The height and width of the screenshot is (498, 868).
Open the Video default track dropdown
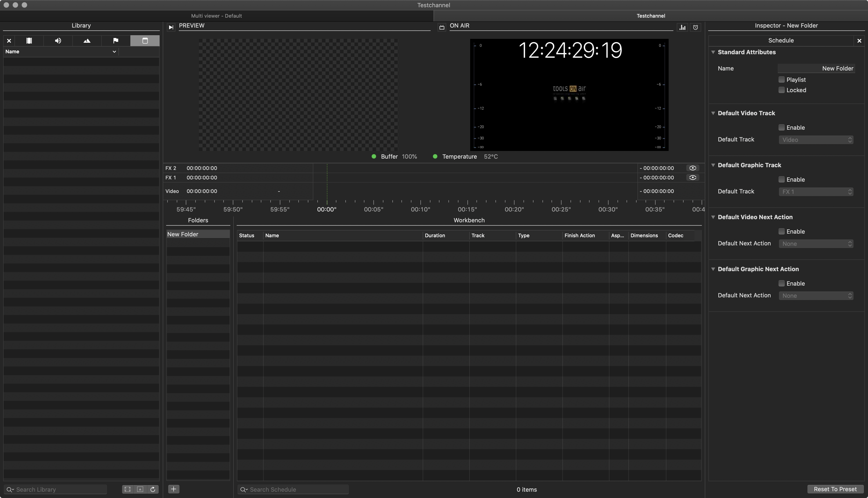click(816, 140)
